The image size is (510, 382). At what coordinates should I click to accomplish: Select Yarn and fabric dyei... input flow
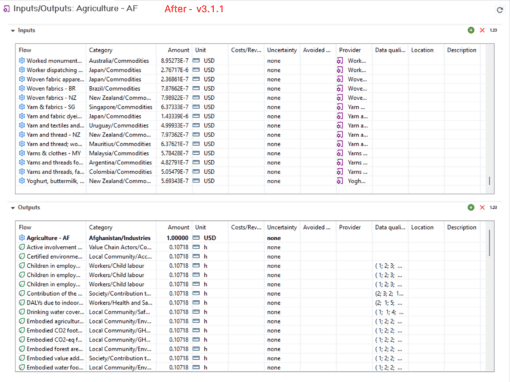click(54, 116)
